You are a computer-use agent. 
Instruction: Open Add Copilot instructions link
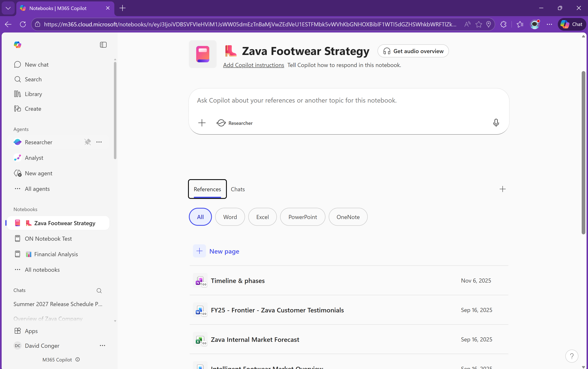point(254,65)
